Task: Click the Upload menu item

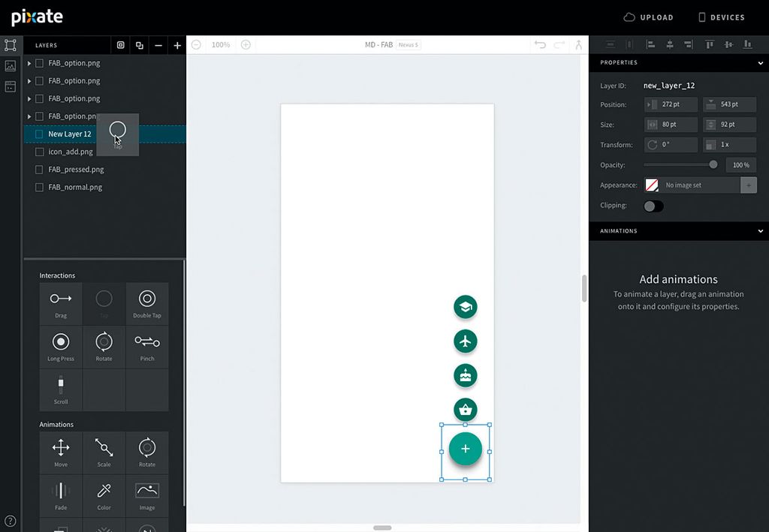Action: (648, 17)
